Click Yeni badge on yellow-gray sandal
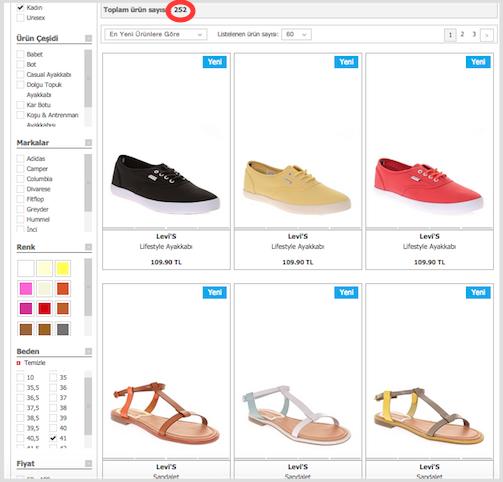This screenshot has height=482, width=503. pos(478,292)
